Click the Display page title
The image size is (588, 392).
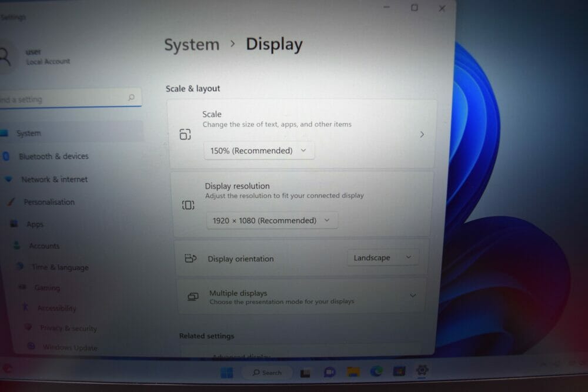click(274, 45)
